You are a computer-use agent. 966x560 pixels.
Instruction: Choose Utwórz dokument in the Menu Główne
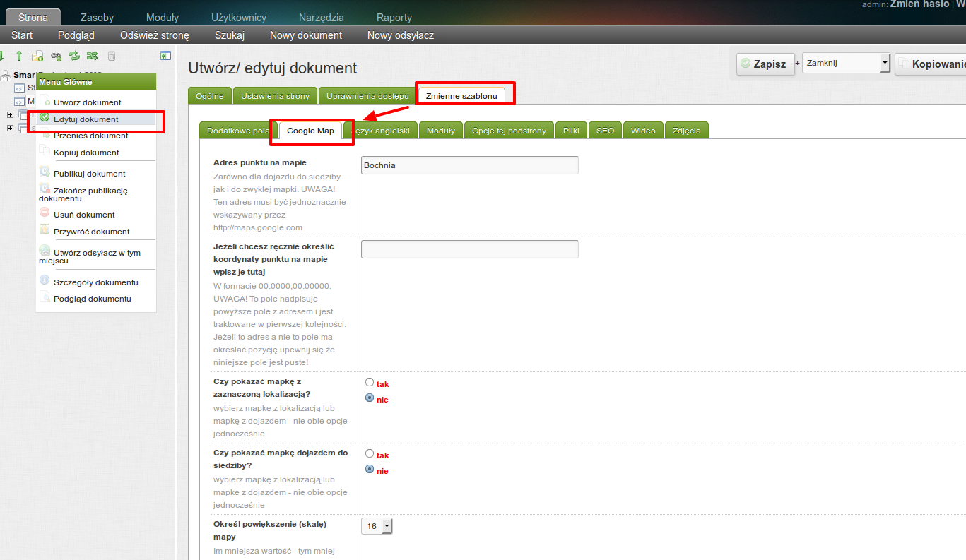[x=87, y=102]
